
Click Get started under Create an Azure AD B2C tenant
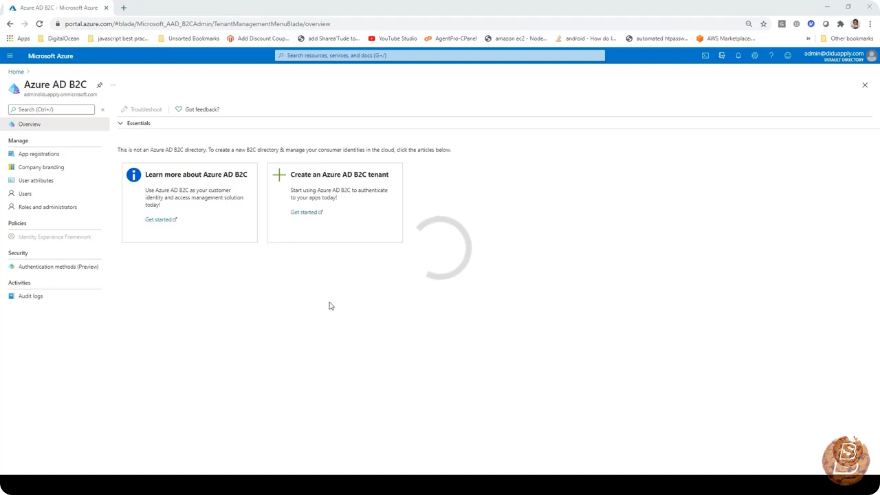306,212
